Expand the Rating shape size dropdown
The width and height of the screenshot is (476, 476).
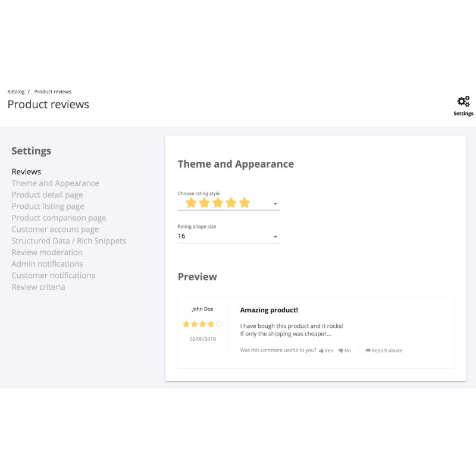(275, 237)
